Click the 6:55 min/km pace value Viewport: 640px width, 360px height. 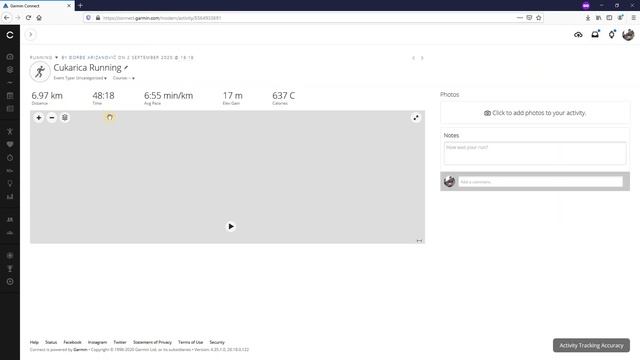169,96
